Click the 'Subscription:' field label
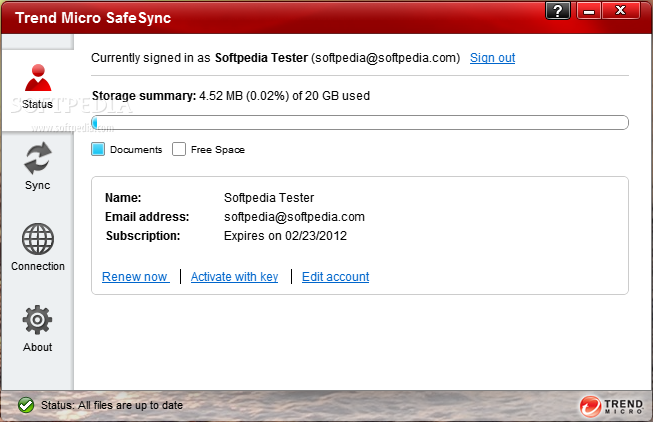 tap(143, 236)
